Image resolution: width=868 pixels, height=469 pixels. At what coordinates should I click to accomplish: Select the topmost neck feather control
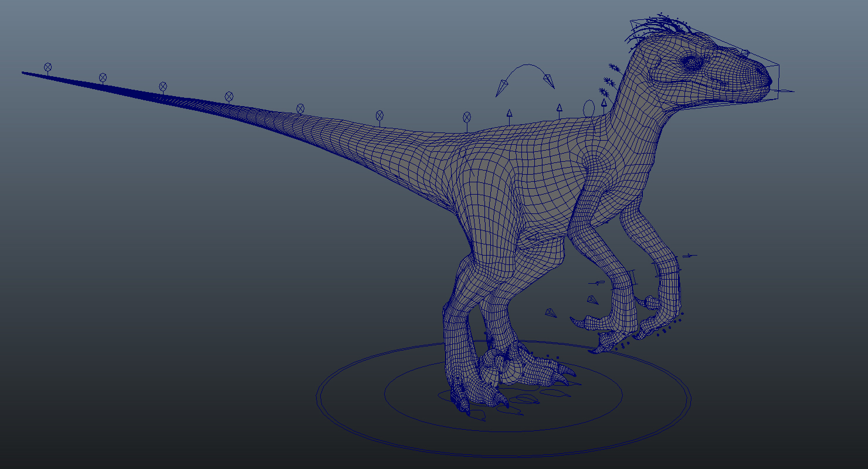[x=614, y=68]
